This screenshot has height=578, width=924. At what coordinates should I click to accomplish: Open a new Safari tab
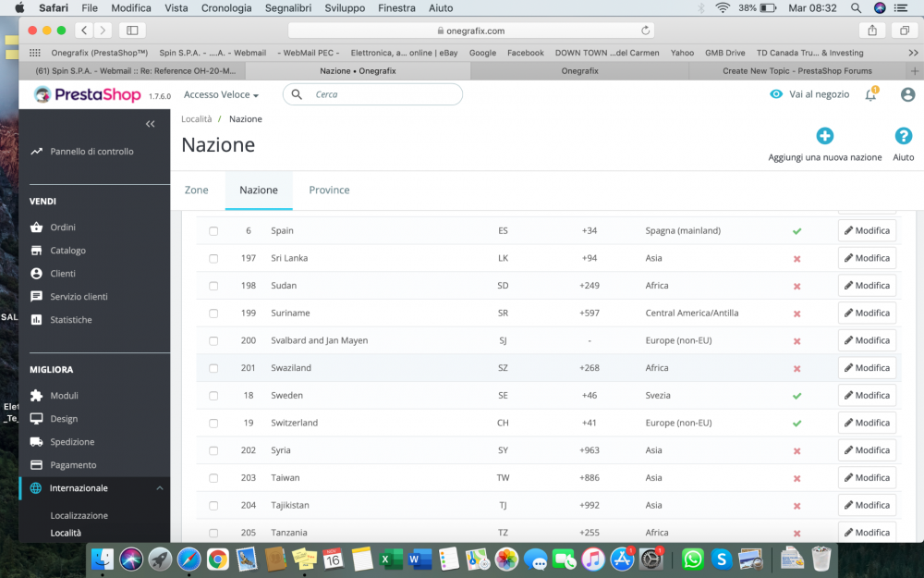point(915,71)
